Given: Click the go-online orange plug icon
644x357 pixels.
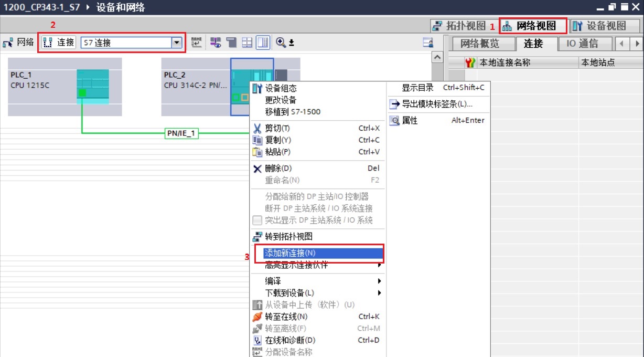Looking at the screenshot, I should 257,317.
